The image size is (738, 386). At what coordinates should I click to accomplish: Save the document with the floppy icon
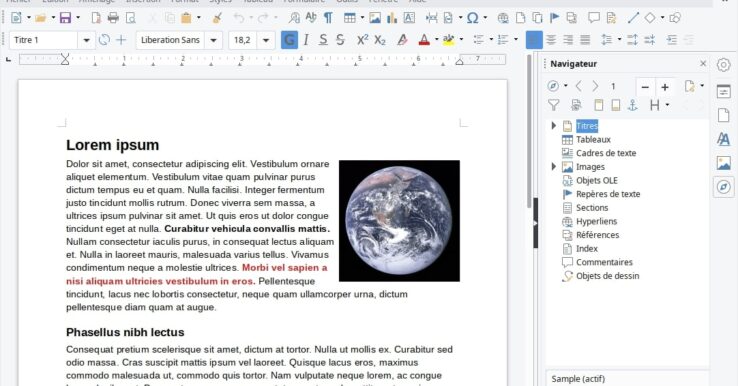point(65,18)
